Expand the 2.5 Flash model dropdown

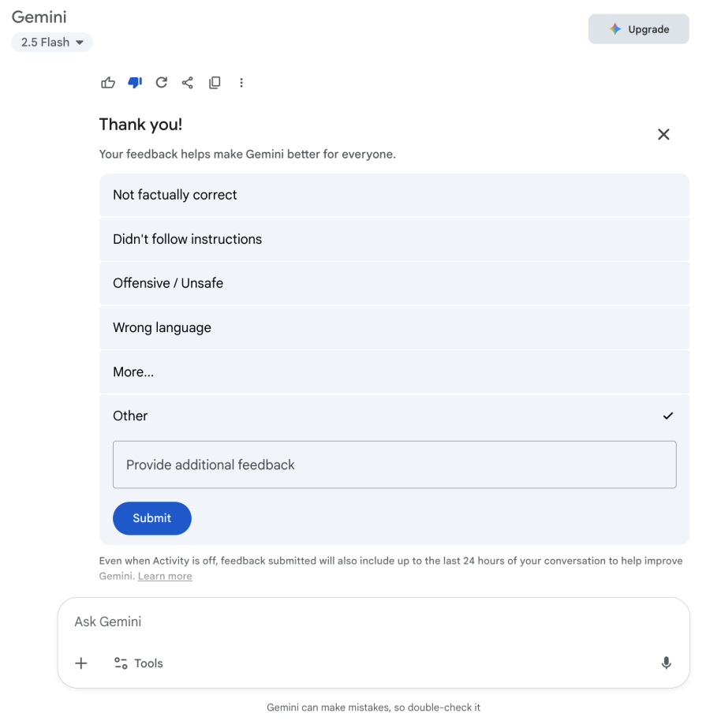(x=52, y=43)
